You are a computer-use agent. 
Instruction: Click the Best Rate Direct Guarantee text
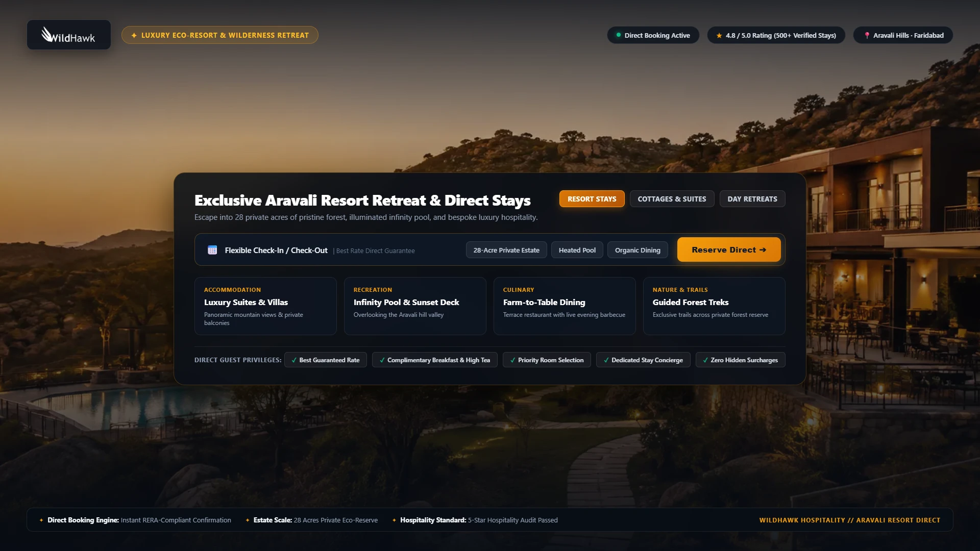[375, 251]
